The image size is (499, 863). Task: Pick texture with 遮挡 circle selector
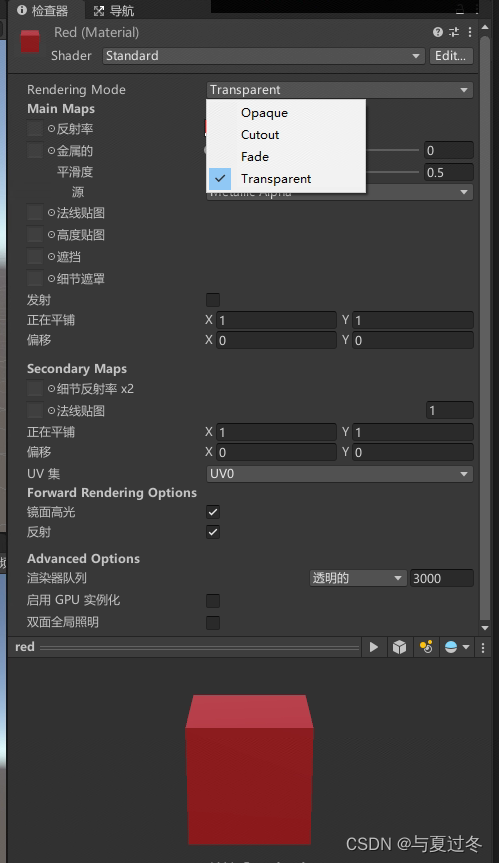[51, 257]
